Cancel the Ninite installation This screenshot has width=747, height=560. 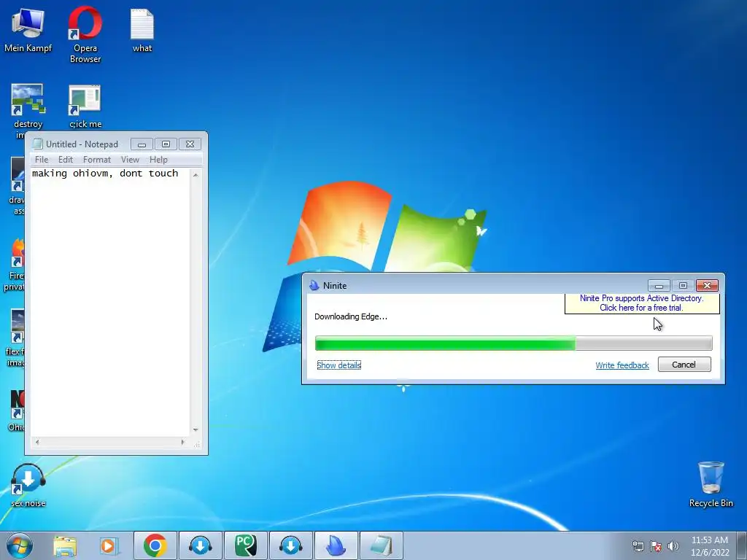point(684,365)
